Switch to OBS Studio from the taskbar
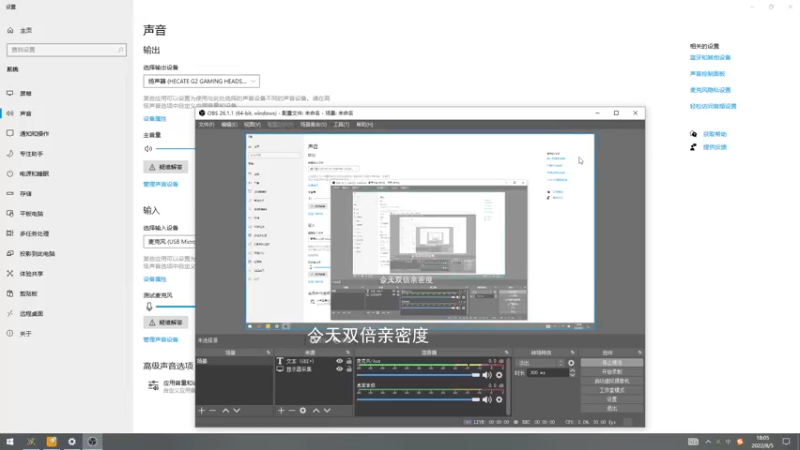800x450 pixels. pos(92,441)
